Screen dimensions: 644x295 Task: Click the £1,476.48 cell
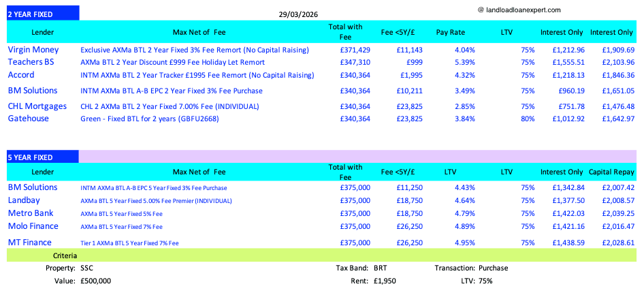pyautogui.click(x=619, y=106)
